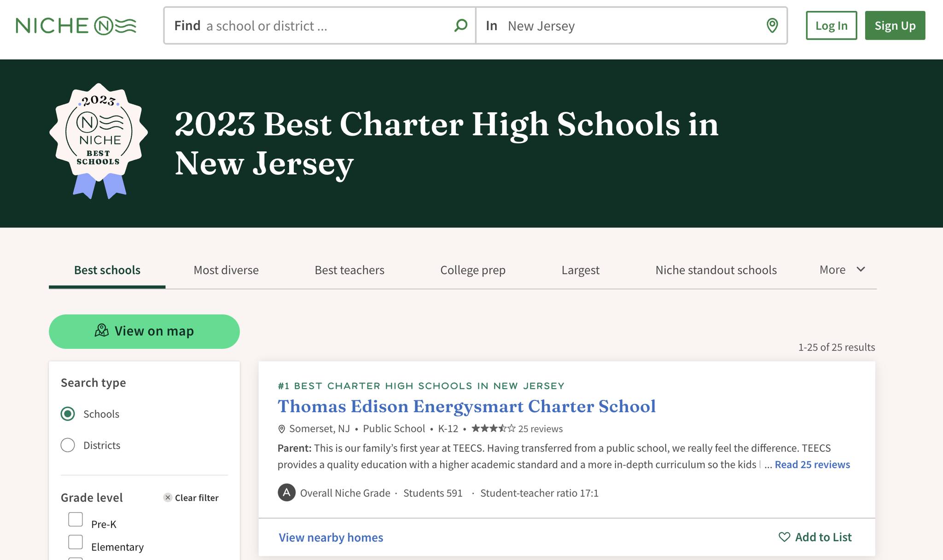The width and height of the screenshot is (943, 560).
Task: Click the '1-25 of 25 results' text
Action: (837, 347)
